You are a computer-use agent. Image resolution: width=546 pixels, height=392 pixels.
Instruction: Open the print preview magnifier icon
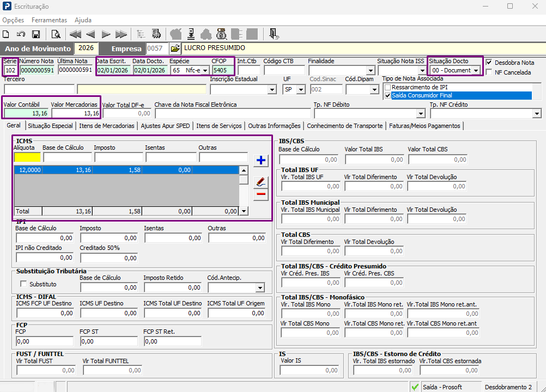(56, 34)
